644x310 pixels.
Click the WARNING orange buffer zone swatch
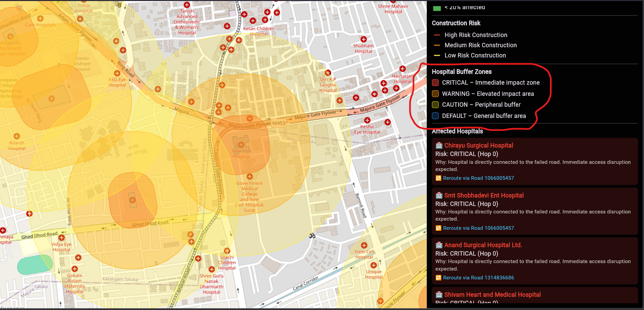click(x=435, y=93)
